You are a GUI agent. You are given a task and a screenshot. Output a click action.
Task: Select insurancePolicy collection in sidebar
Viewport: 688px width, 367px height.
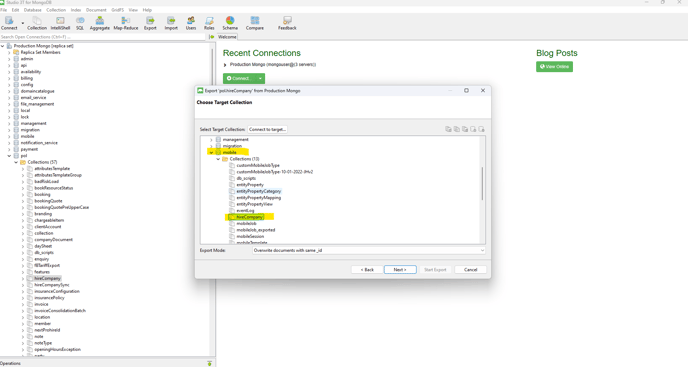pos(49,298)
